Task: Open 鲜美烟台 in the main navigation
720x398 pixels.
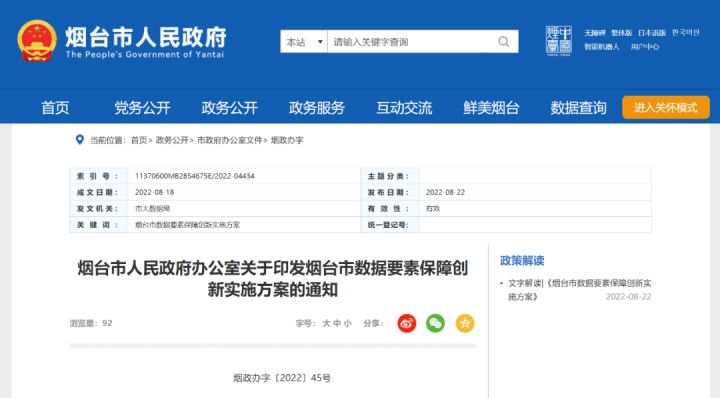Action: [x=491, y=108]
